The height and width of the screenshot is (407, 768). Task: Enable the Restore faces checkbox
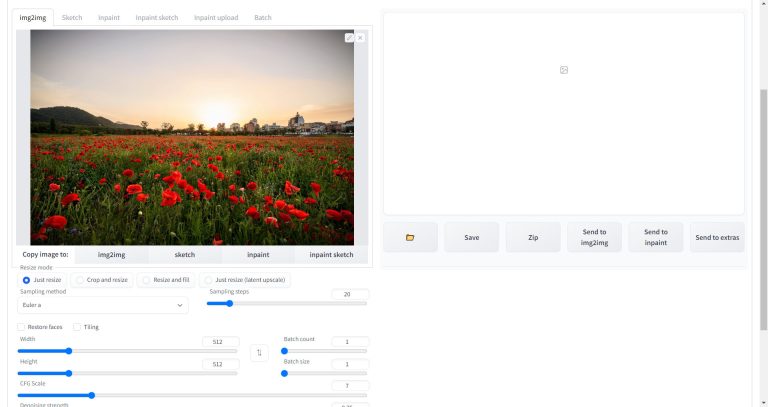(22, 327)
